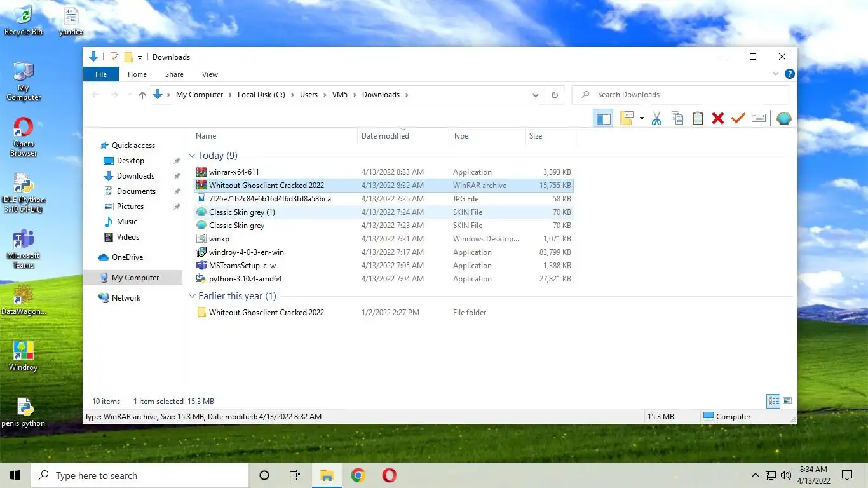Click the Task View taskbar icon
This screenshot has width=868, height=488.
(x=295, y=475)
